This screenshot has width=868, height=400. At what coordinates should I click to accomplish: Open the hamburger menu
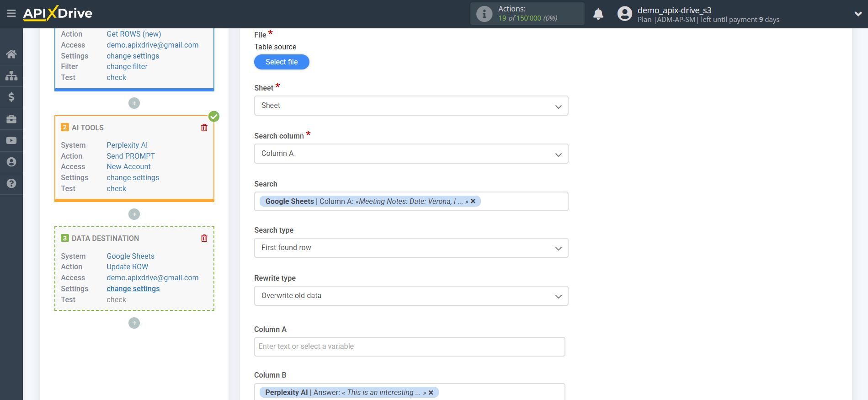pos(11,14)
